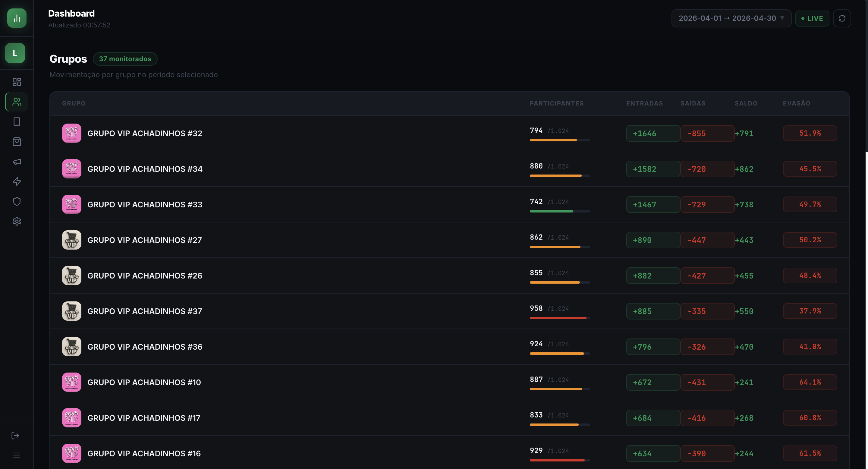The image size is (868, 469).
Task: Click the 60.8% evasão badge
Action: [x=810, y=418]
